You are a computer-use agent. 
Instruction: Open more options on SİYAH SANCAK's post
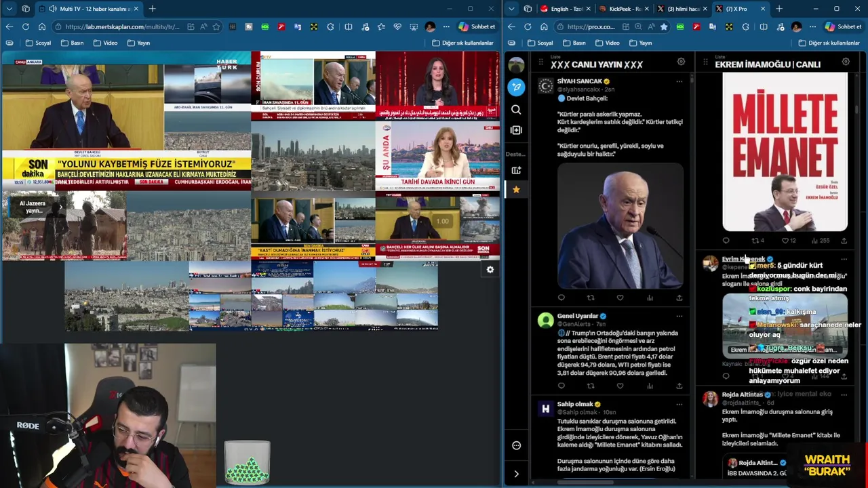[x=679, y=81]
